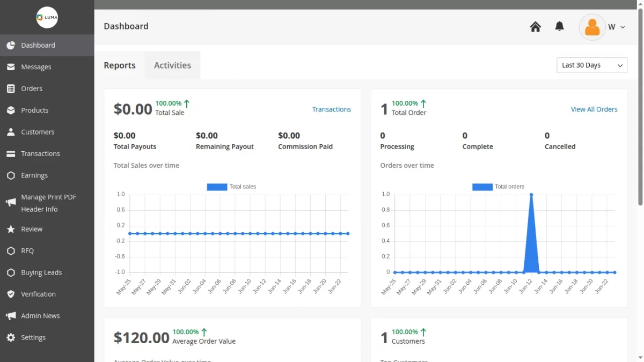The image size is (644, 362).
Task: Select the Reports tab
Action: click(120, 65)
